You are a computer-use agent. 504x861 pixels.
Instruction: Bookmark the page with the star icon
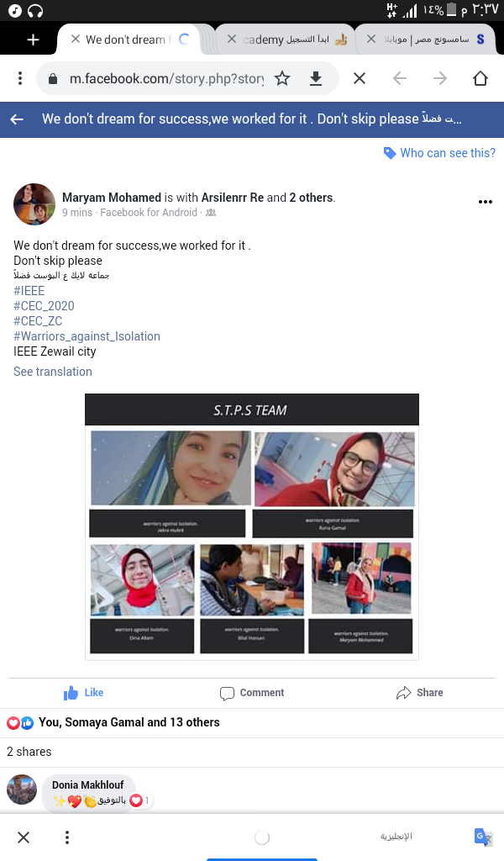[x=282, y=78]
